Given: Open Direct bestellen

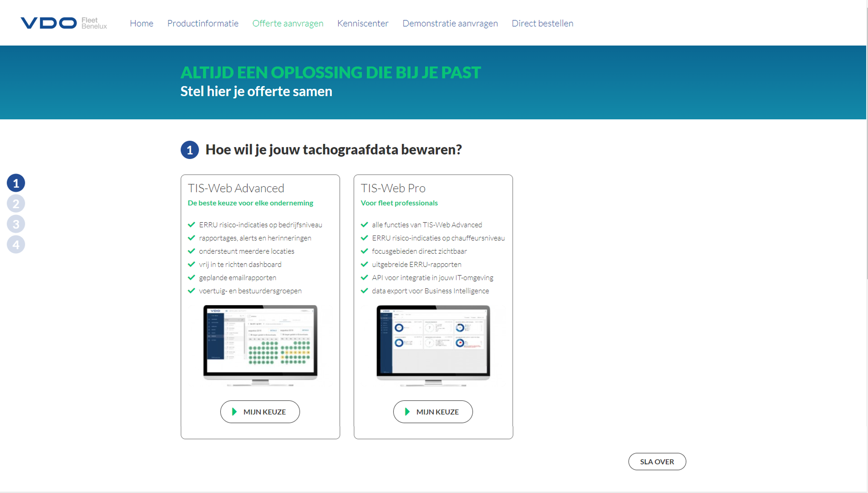Looking at the screenshot, I should (542, 23).
